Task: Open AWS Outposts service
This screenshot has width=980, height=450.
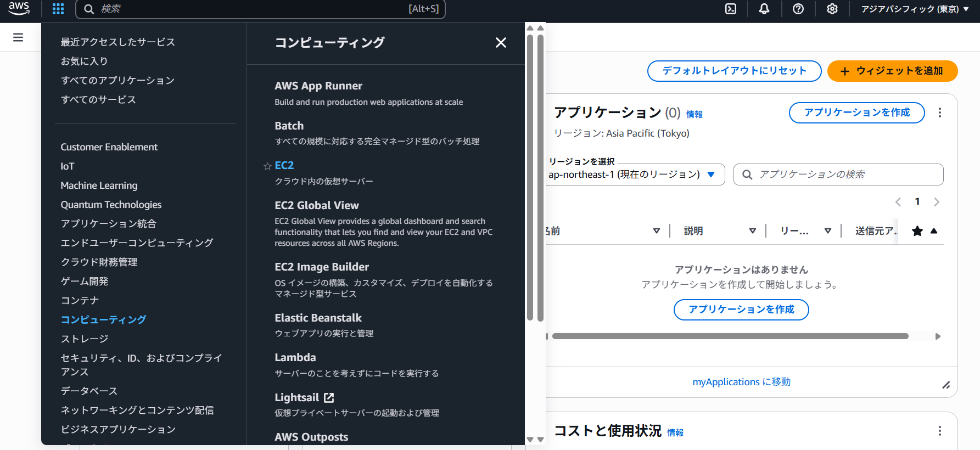Action: coord(311,437)
